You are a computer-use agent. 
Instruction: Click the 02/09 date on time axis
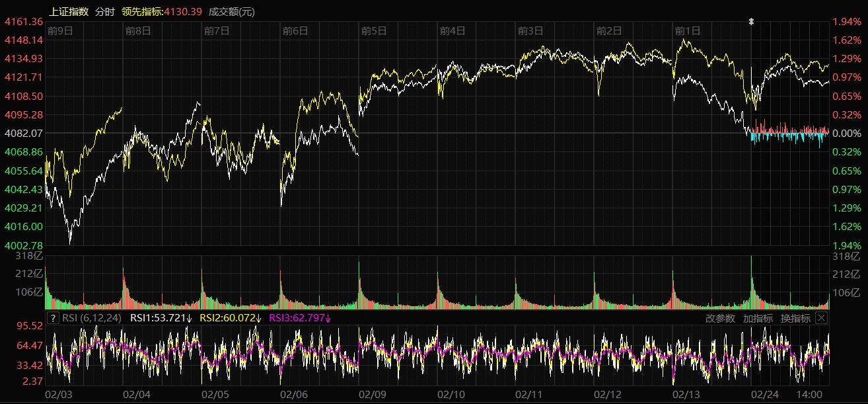click(x=373, y=394)
